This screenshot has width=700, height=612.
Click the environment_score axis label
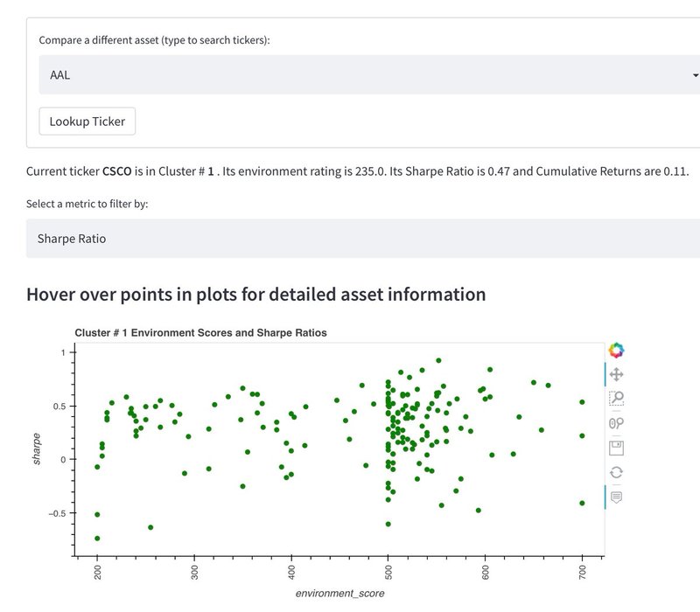coord(339,594)
